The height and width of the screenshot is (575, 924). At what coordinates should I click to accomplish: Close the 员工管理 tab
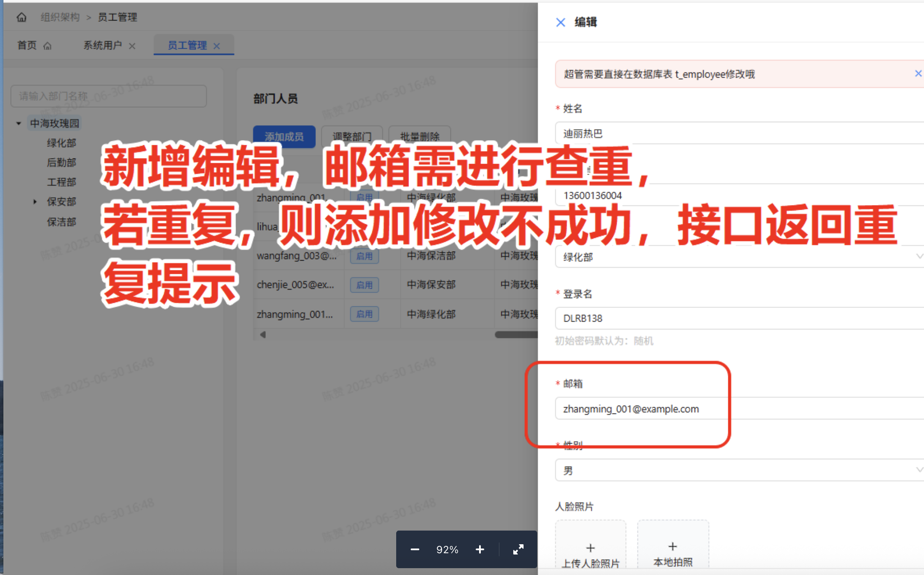coord(217,46)
